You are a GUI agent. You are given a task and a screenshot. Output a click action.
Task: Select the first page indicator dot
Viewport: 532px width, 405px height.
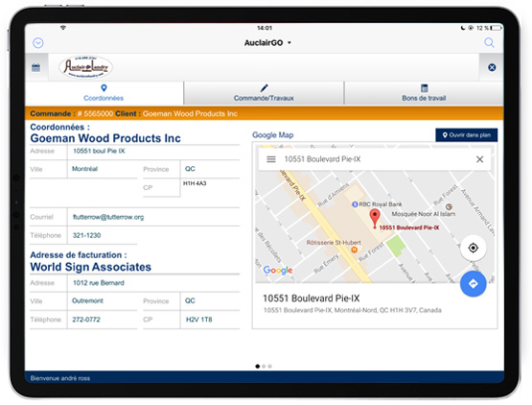(x=258, y=367)
